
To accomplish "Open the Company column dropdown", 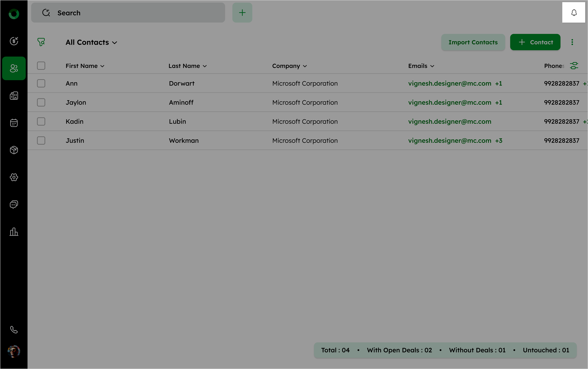I will click(289, 66).
